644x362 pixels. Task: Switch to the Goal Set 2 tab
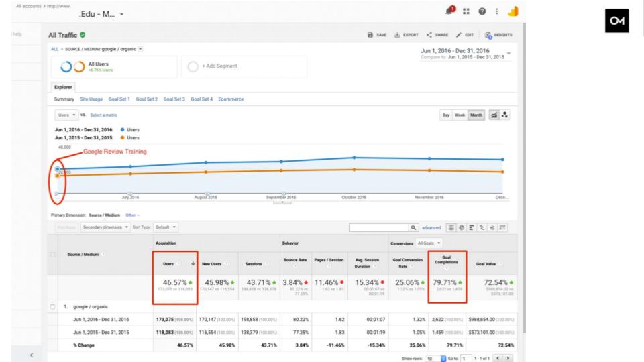click(x=147, y=99)
